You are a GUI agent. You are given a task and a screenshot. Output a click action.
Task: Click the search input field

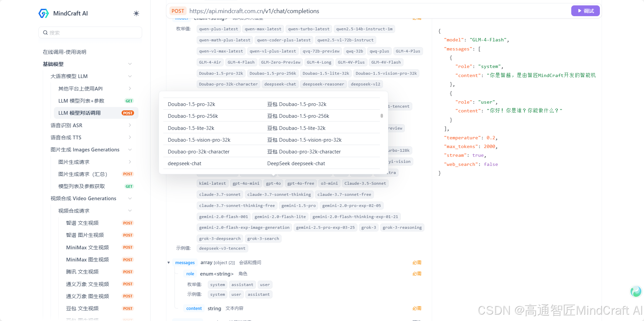[90, 33]
